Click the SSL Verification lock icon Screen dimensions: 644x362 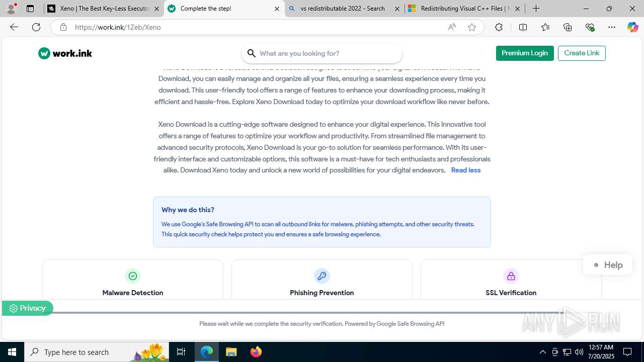tap(511, 276)
